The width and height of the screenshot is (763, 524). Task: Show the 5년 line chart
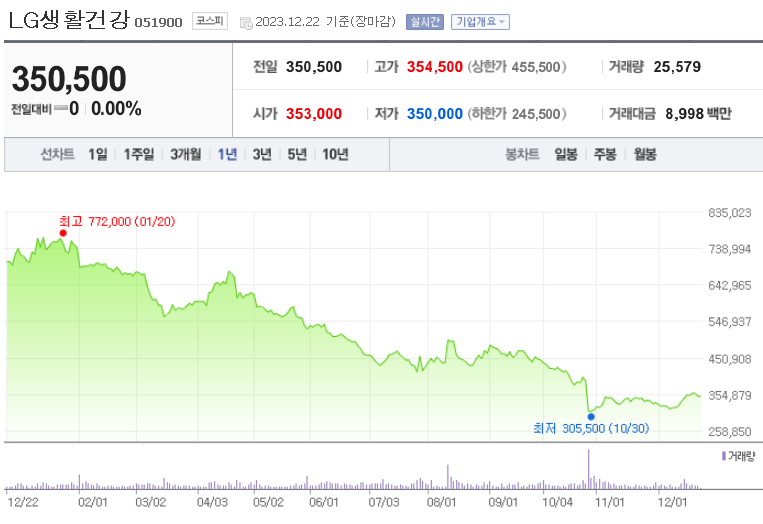tap(297, 155)
